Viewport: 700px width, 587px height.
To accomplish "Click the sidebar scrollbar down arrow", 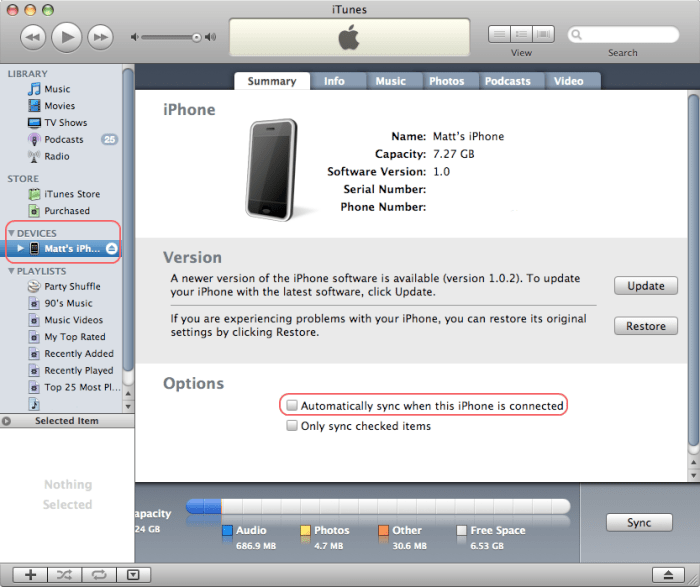I will (x=128, y=407).
